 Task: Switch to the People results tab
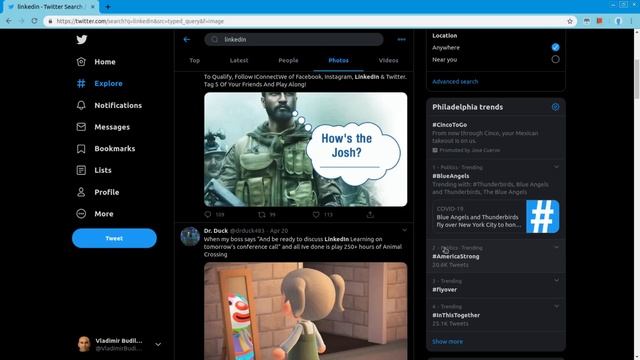(x=288, y=60)
